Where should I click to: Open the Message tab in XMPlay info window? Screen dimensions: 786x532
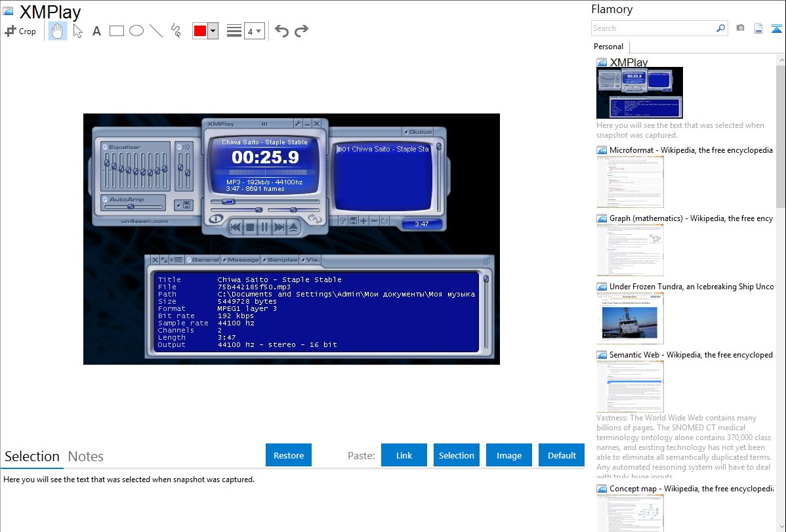tap(241, 260)
